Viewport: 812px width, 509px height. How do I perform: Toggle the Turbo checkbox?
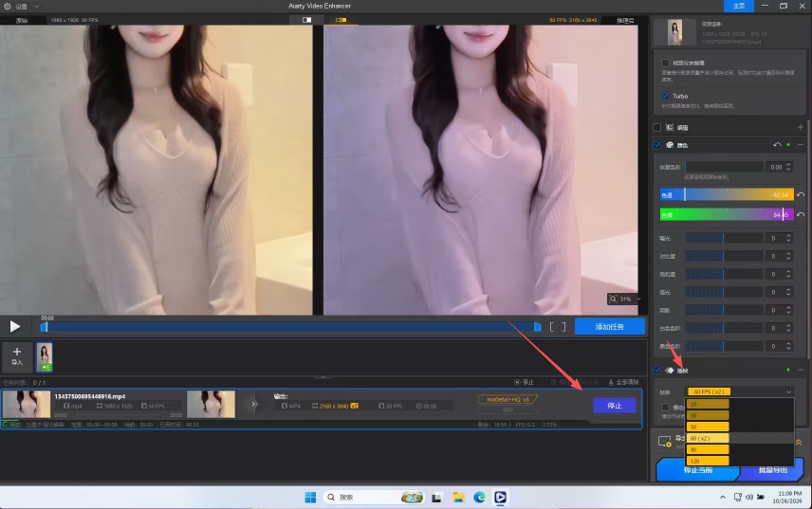(665, 96)
